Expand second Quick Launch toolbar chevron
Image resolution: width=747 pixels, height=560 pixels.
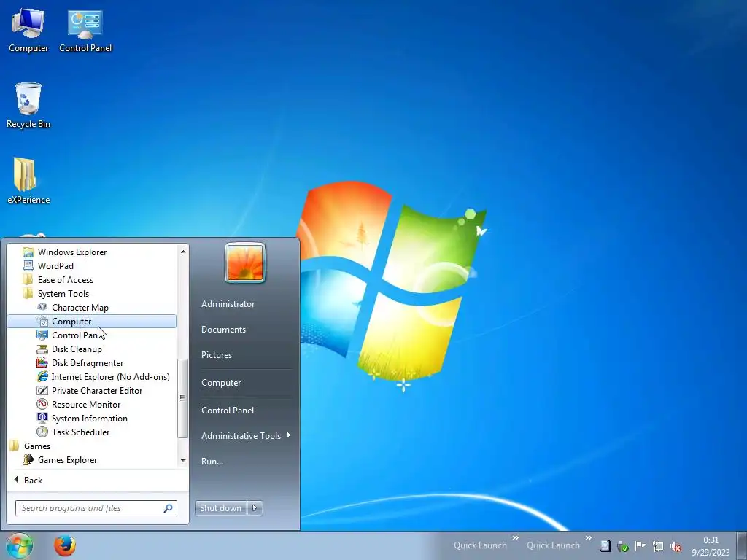(x=589, y=538)
